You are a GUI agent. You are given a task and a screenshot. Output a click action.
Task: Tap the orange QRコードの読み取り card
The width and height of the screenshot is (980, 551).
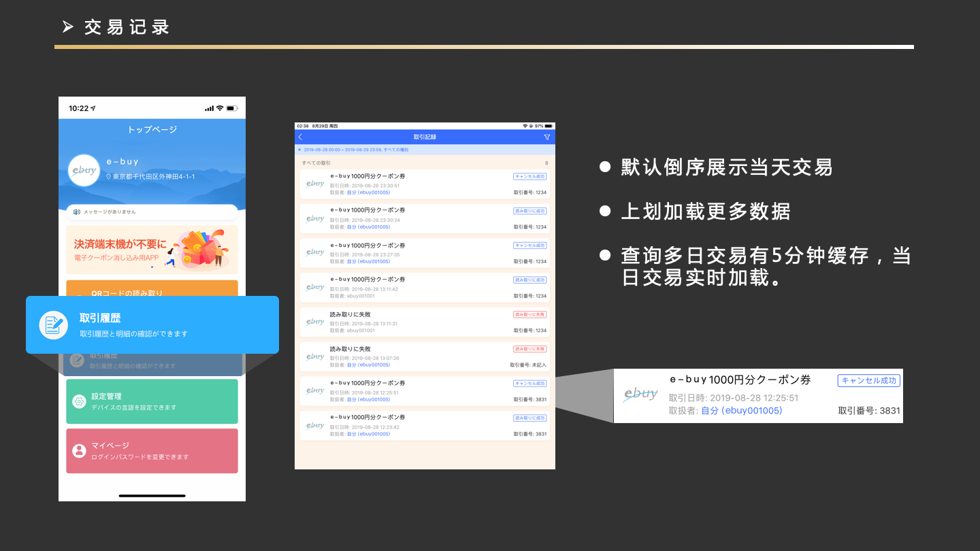click(x=152, y=288)
